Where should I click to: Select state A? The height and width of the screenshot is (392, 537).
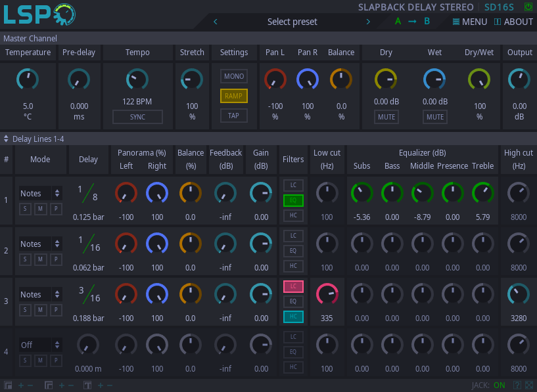(x=398, y=22)
